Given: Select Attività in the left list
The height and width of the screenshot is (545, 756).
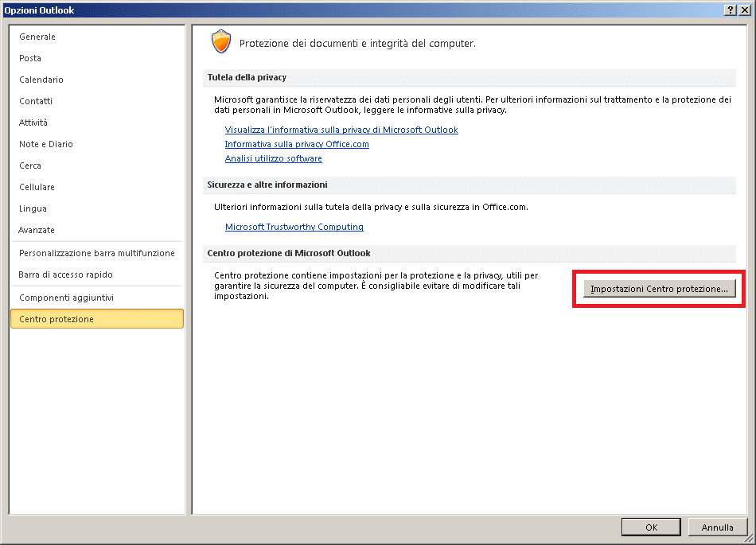Looking at the screenshot, I should tap(96, 123).
